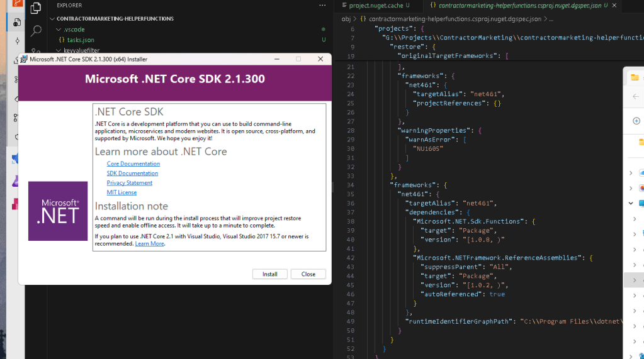The image size is (644, 359).
Task: Click the sticky "projects" line 6
Action: point(399,28)
